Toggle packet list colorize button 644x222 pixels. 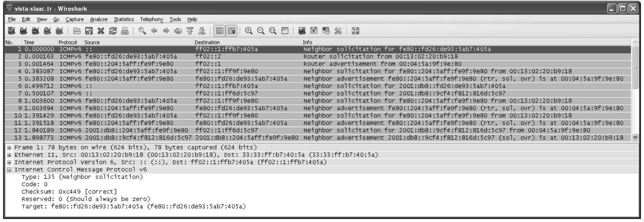219,31
